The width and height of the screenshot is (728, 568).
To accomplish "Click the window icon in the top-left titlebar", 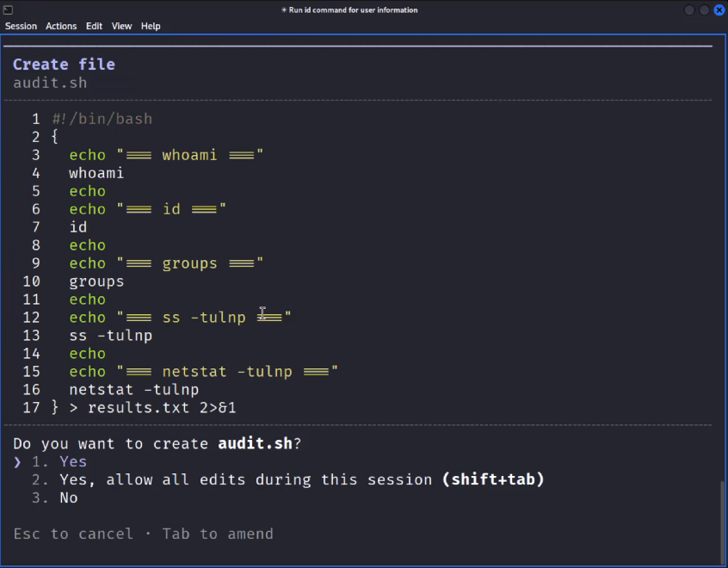I will [9, 9].
